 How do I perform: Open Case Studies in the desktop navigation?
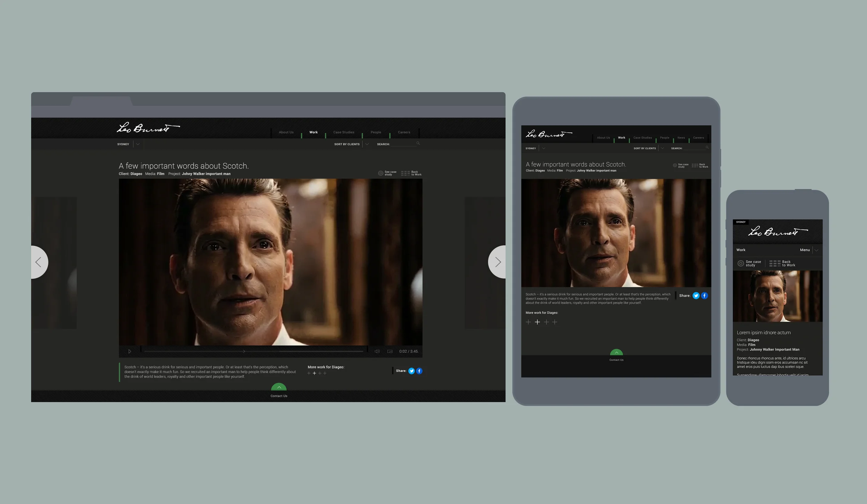pyautogui.click(x=344, y=132)
